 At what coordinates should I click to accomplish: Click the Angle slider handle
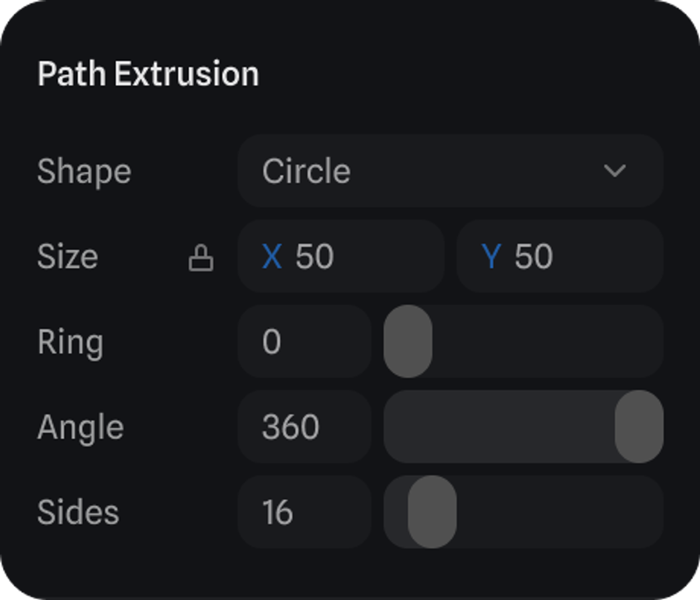pos(639,427)
